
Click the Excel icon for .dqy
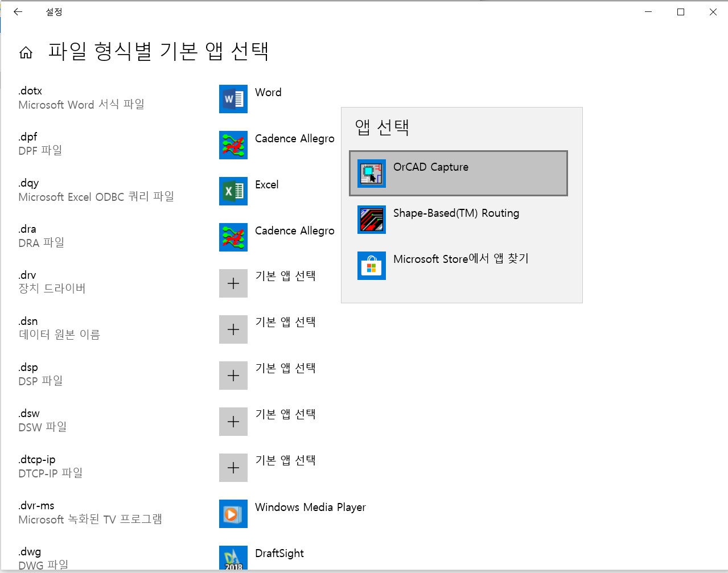[233, 191]
